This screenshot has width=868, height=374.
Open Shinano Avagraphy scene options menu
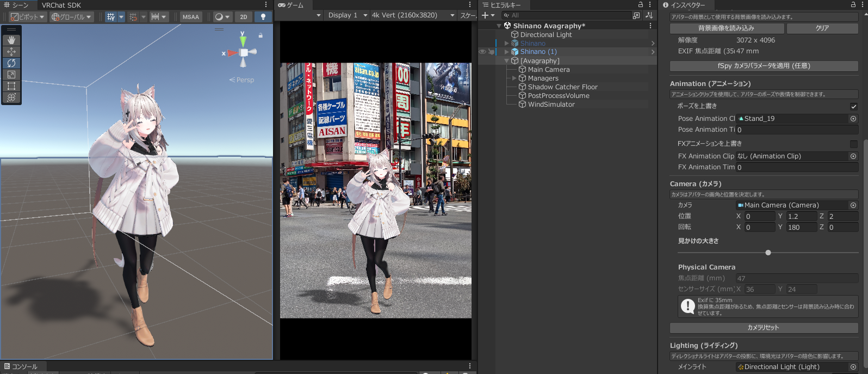pyautogui.click(x=650, y=26)
